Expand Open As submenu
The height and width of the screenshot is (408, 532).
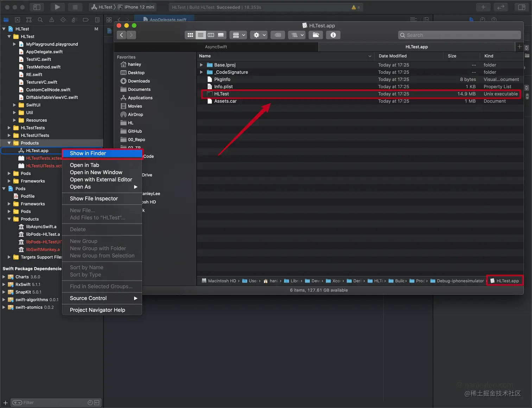pos(102,187)
